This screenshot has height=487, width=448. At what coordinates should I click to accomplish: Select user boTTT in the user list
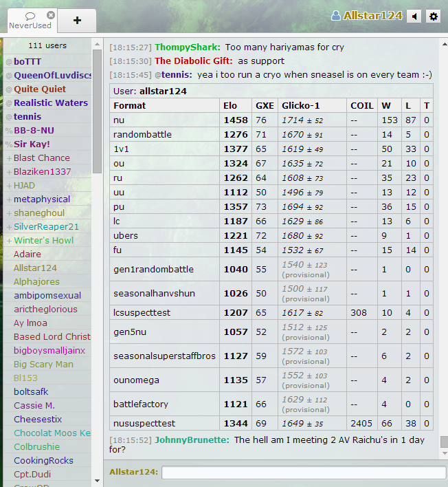click(x=27, y=61)
